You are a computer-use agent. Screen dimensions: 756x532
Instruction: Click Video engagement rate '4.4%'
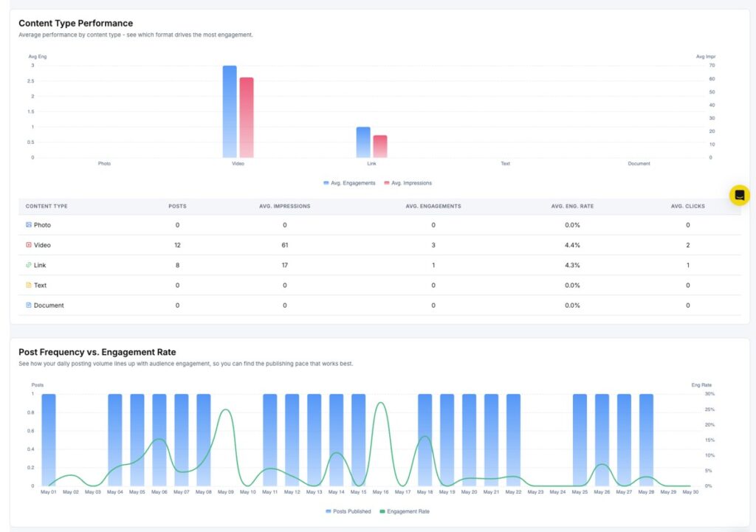pos(572,245)
